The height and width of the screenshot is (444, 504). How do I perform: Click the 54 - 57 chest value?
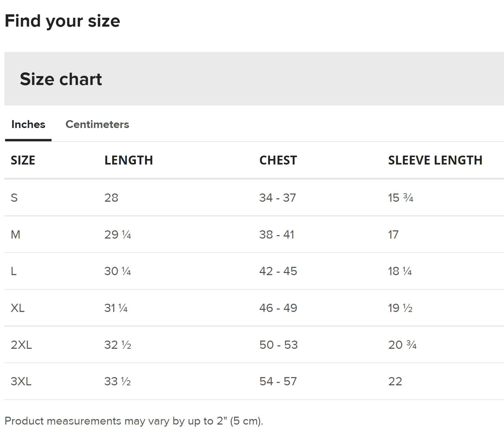point(278,382)
